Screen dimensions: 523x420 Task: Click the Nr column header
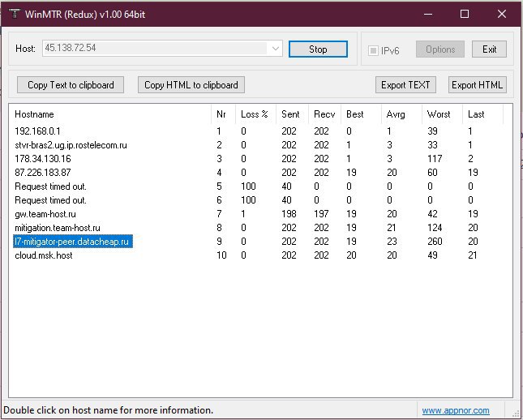pyautogui.click(x=223, y=114)
